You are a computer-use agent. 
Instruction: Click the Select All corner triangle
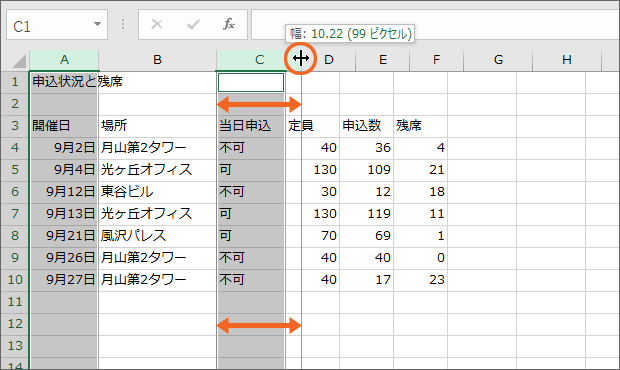click(x=19, y=61)
